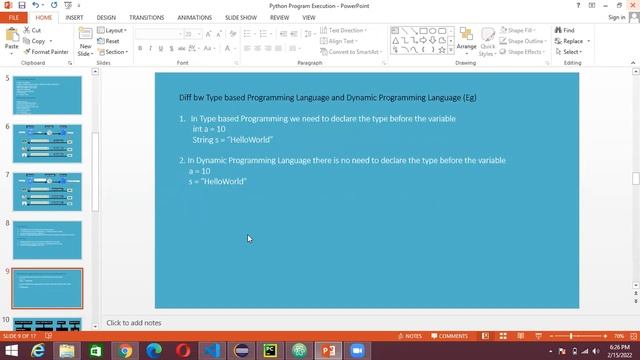
Task: Click to add notes field
Action: coord(134,323)
